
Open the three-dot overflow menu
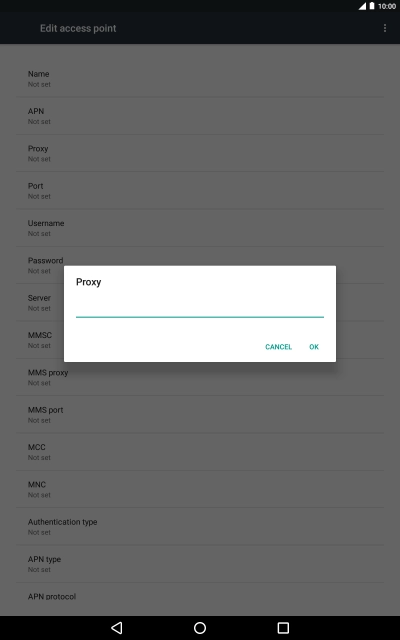coord(384,28)
